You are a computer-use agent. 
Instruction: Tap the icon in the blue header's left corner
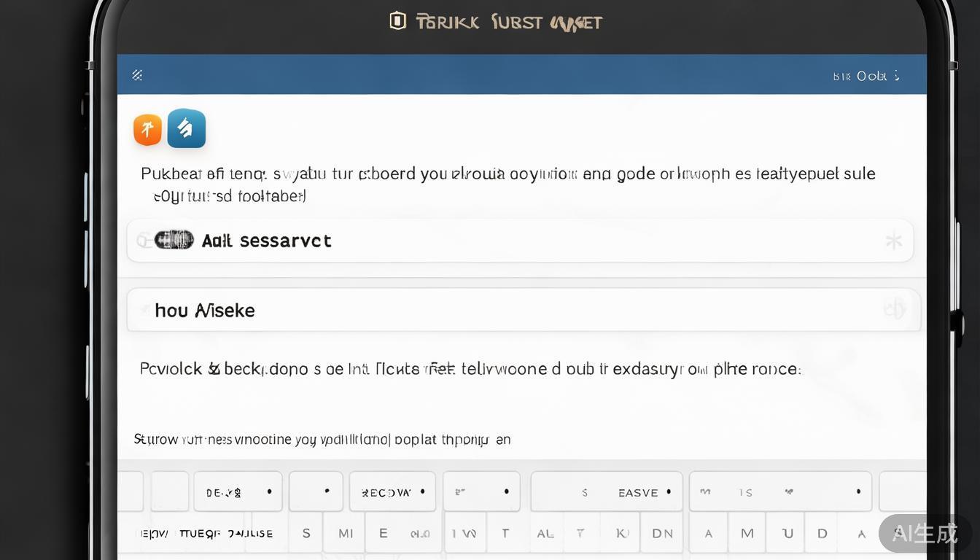[137, 74]
